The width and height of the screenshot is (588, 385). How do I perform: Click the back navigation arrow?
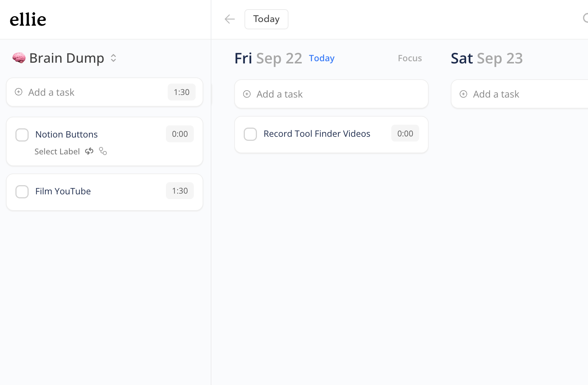229,19
